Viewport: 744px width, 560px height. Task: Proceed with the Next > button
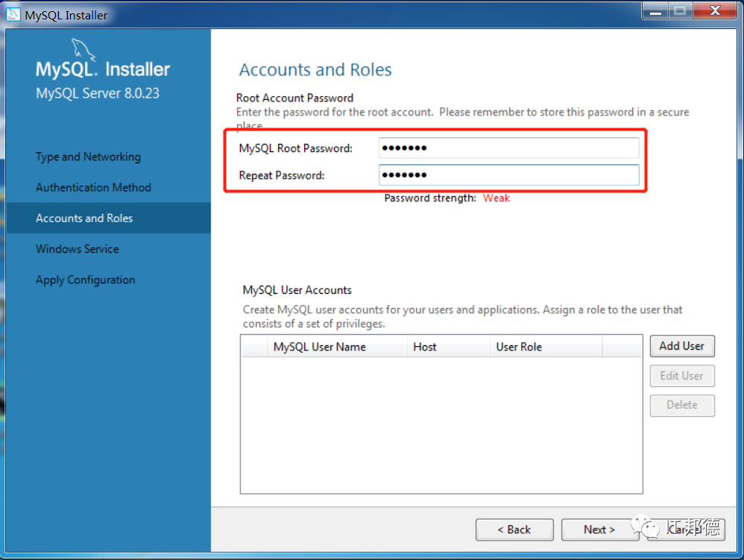[x=599, y=529]
